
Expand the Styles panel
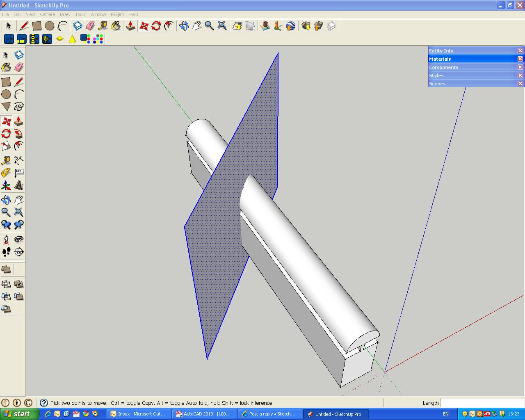[x=472, y=75]
